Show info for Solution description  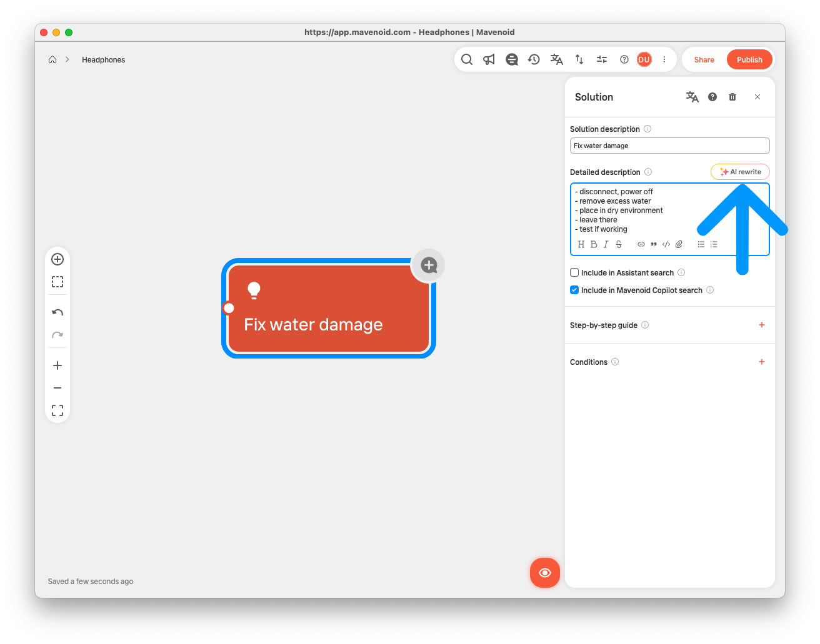tap(647, 129)
